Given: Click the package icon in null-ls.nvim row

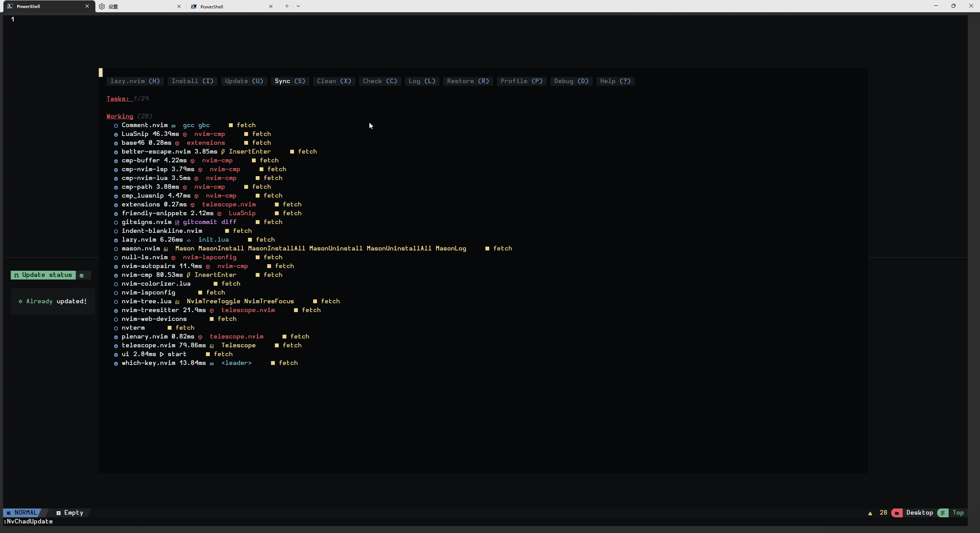Looking at the screenshot, I should click(173, 258).
